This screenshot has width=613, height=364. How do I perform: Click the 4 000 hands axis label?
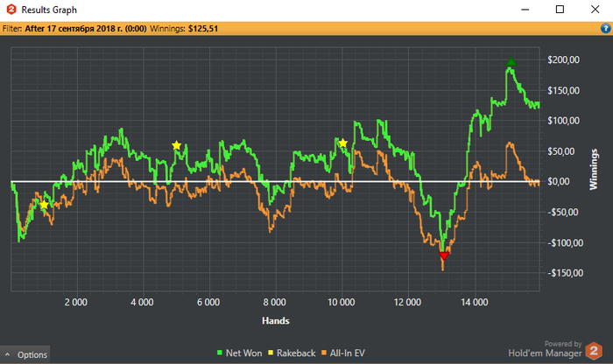(x=142, y=302)
